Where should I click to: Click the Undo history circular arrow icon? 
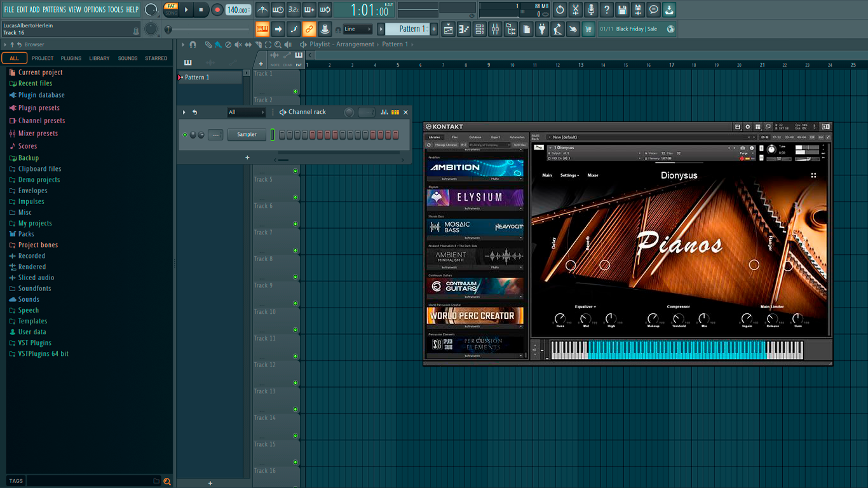(560, 10)
